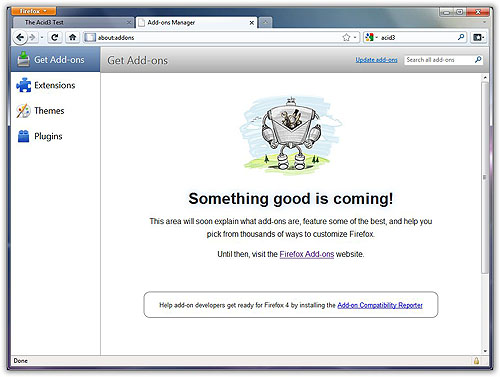Bookmark this page with the star
This screenshot has height=377, width=500.
346,37
